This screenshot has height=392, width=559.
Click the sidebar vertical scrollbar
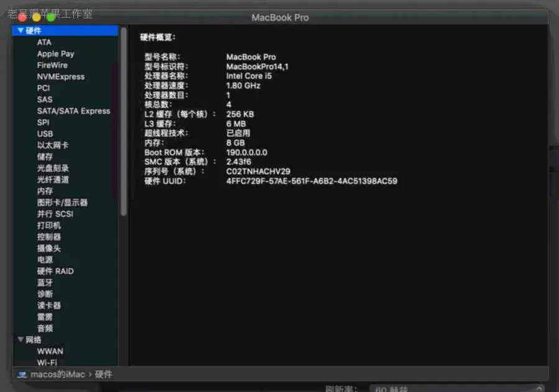click(124, 121)
